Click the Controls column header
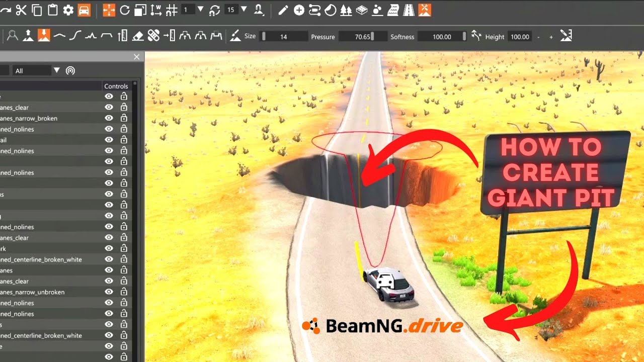Viewport: 644px width, 362px height. (116, 86)
